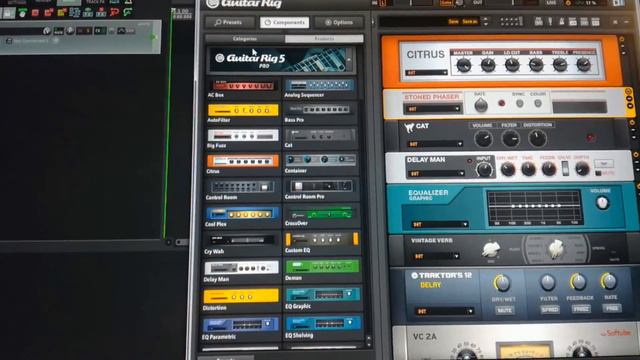Switch to the Components tab
This screenshot has height=360, width=640.
click(284, 22)
